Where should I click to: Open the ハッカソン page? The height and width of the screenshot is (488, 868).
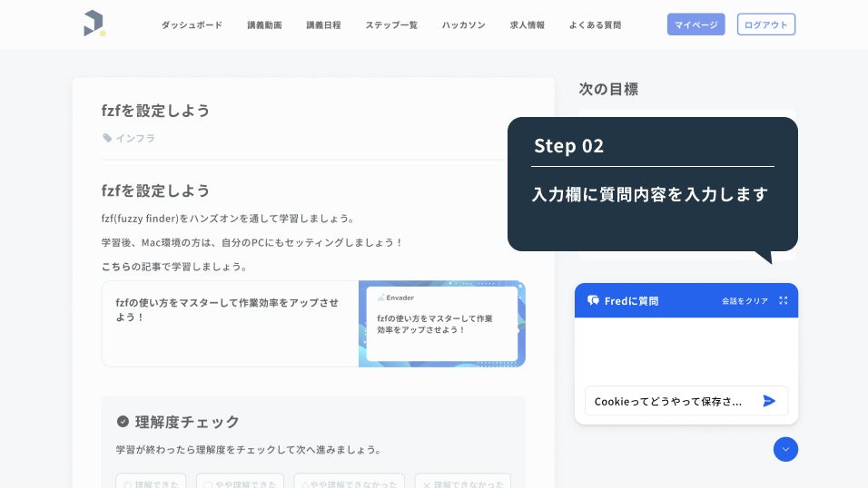coord(463,24)
